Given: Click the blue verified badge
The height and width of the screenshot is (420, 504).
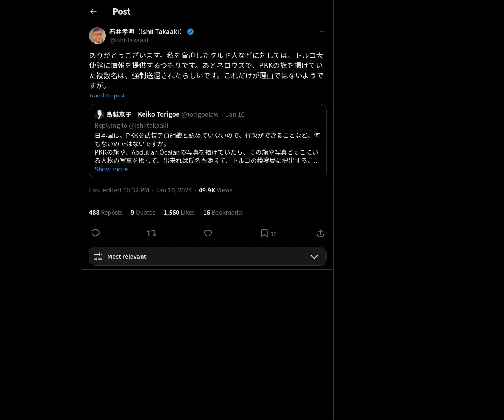Looking at the screenshot, I should pyautogui.click(x=190, y=31).
